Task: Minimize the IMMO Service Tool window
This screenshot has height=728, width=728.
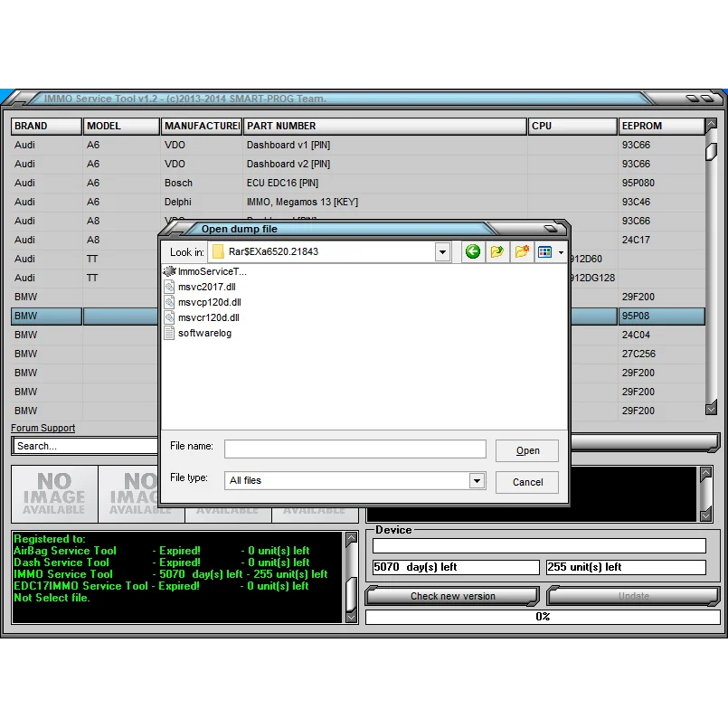Action: coord(692,99)
